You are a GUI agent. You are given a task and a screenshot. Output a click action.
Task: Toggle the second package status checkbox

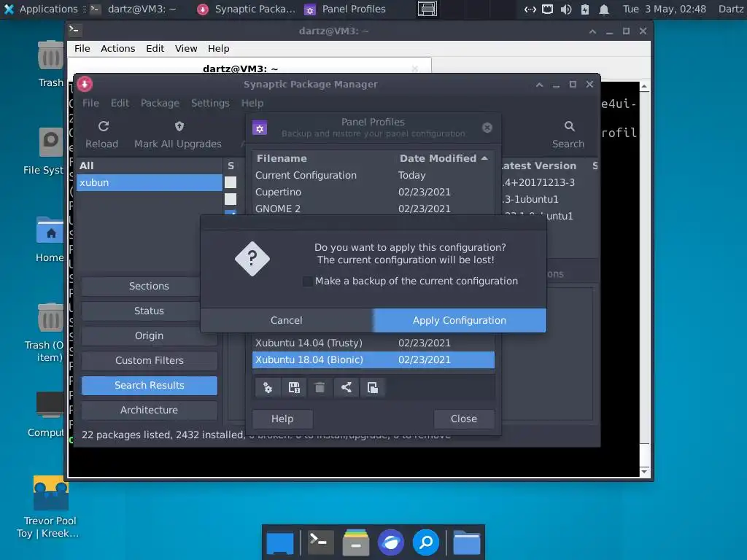click(231, 199)
